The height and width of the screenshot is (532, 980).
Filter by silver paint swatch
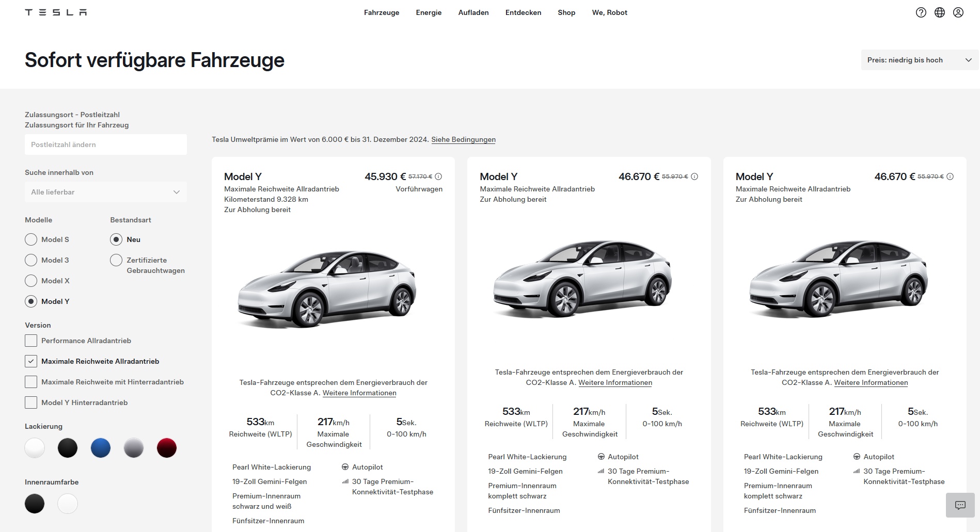click(134, 448)
